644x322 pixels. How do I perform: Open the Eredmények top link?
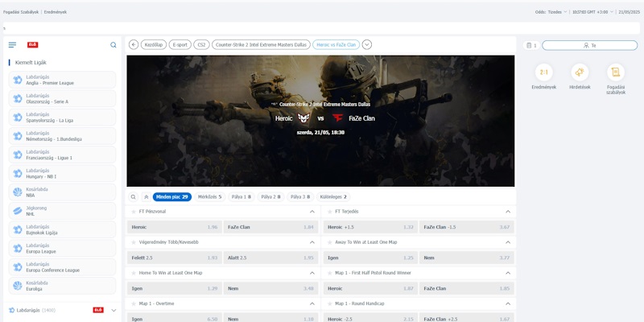(55, 12)
